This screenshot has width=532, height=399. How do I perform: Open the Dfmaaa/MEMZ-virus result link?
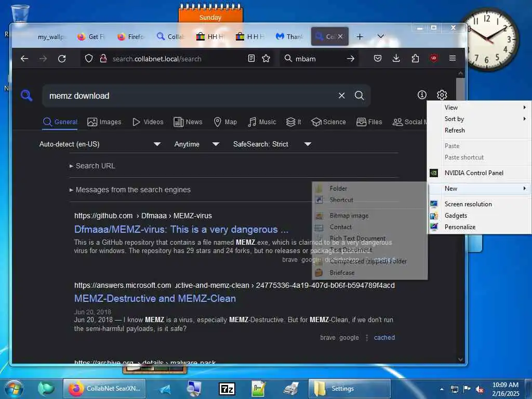pyautogui.click(x=181, y=230)
